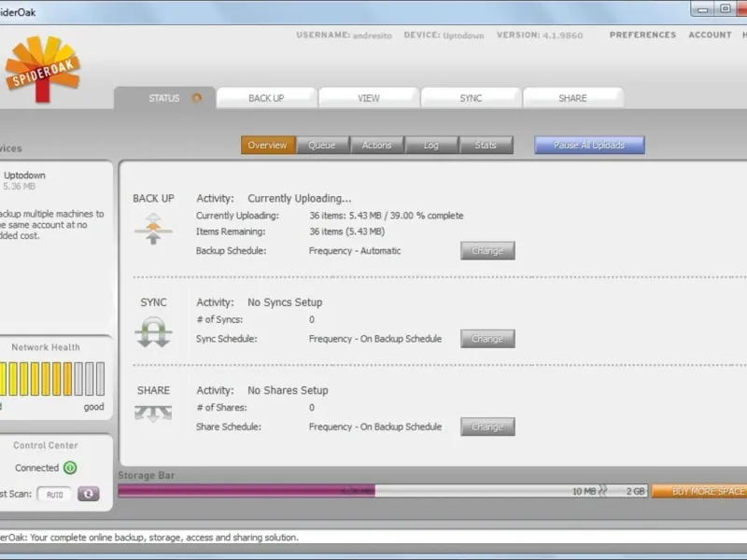Screen dimensions: 747x560
Task: Click '36 items (5.43 MB)' remaining value
Action: [346, 231]
